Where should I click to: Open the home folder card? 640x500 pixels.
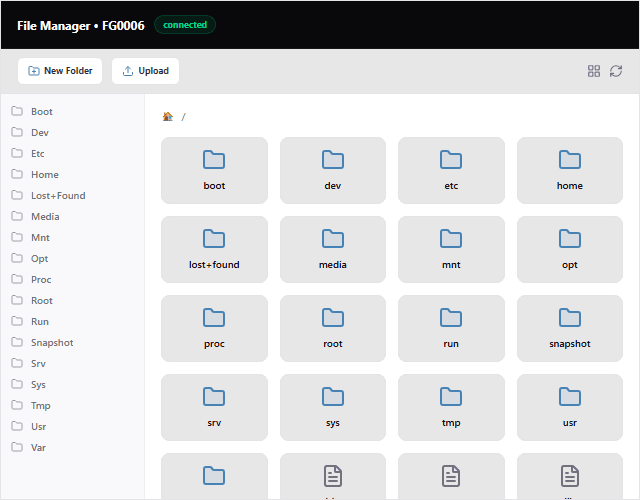pos(570,171)
